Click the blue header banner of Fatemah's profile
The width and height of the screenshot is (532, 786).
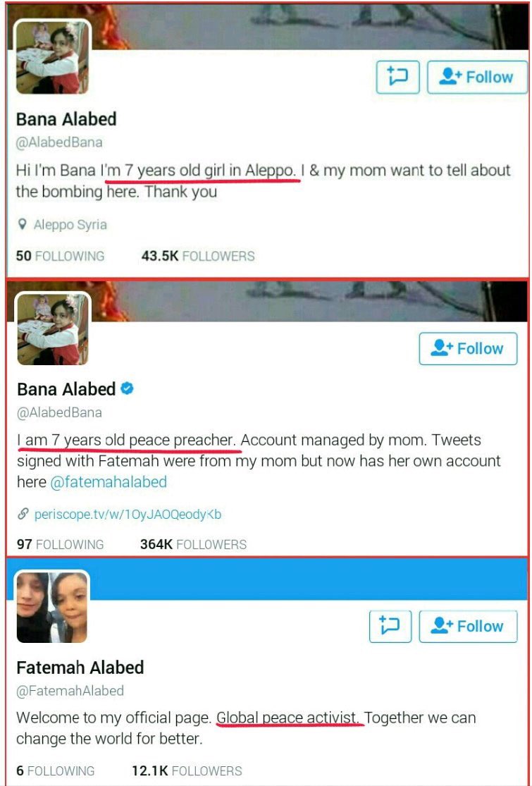(308, 579)
